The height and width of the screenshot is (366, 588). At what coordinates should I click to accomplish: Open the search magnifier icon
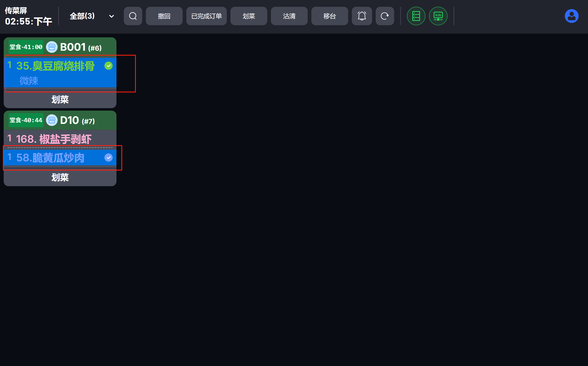pos(133,16)
